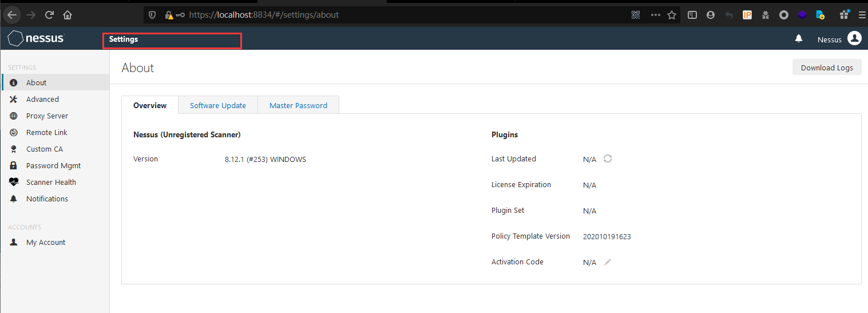Click the Nessus logo in header
868x313 pixels.
point(36,38)
